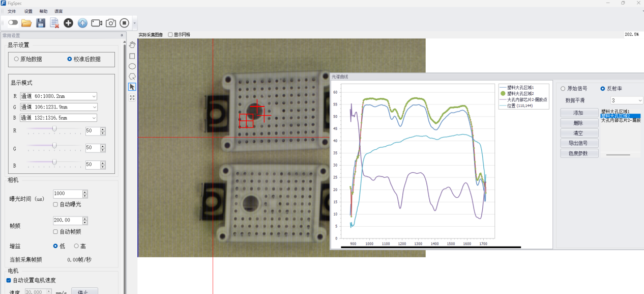Click the open folder icon in toolbar
Viewport: 644px width, 294px height.
[26, 23]
